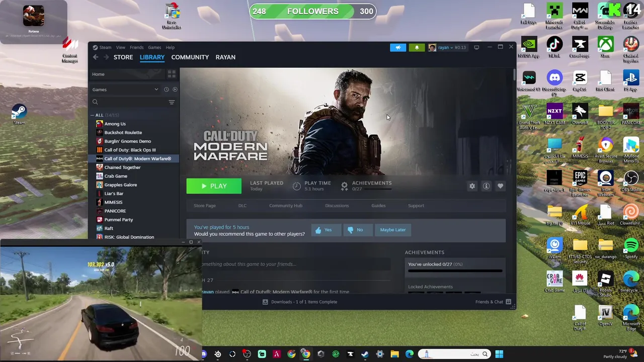Open the Games menu
This screenshot has height=362, width=644.
154,47
